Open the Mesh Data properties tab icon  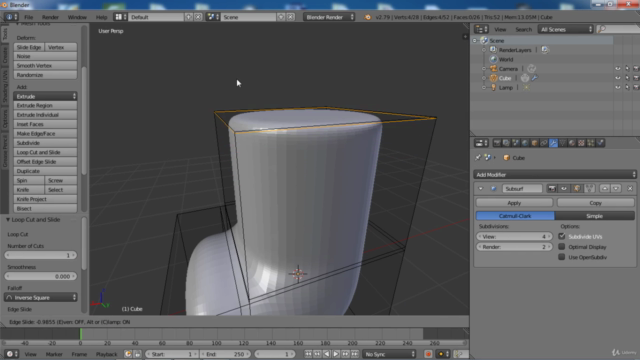[x=562, y=143]
